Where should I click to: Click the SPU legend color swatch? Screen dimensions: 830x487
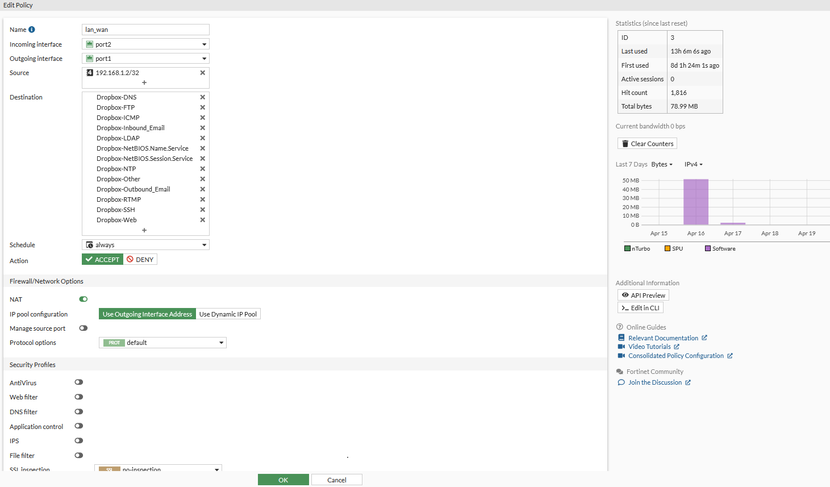(667, 248)
